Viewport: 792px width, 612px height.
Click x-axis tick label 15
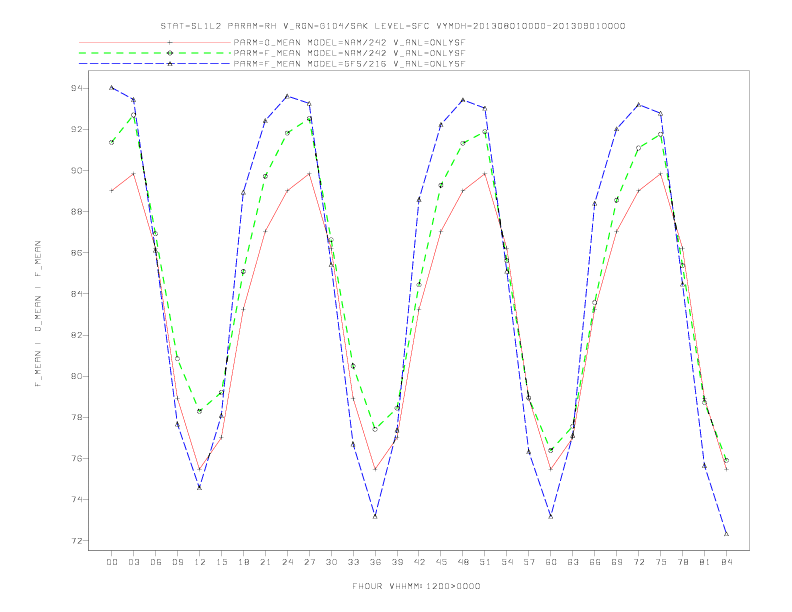[221, 562]
